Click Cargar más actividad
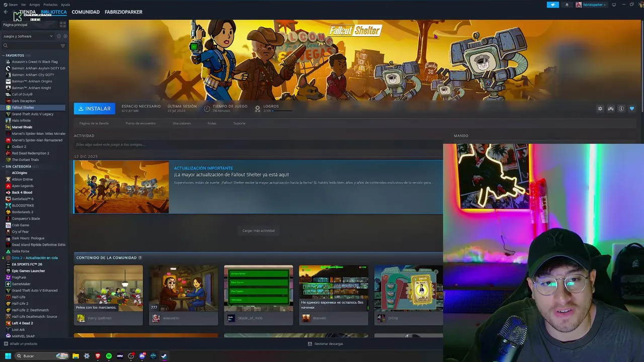Image resolution: width=644 pixels, height=362 pixels. (259, 231)
